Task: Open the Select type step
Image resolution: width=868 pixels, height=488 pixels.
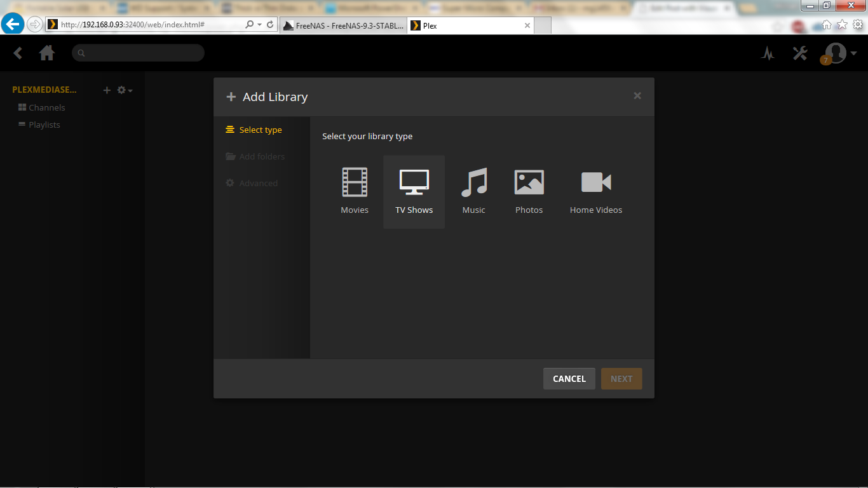Action: [260, 130]
